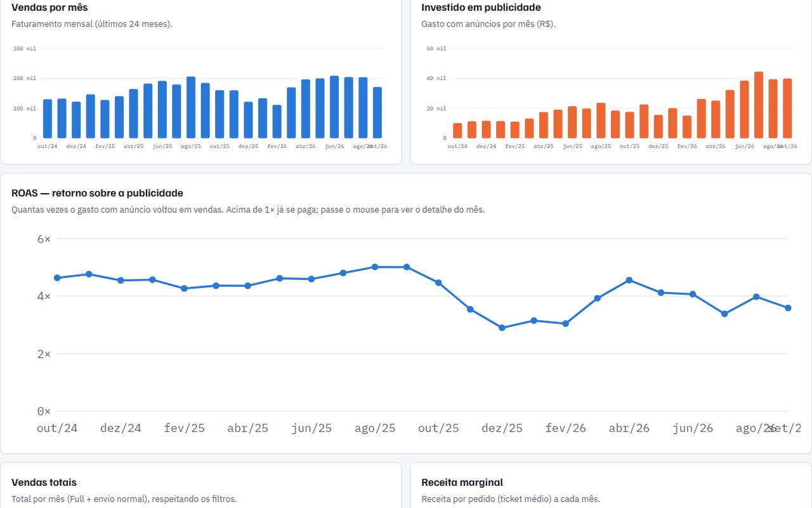
Task: Pick the fev/26 bar in Vendas por mês
Action: pyautogui.click(x=277, y=121)
